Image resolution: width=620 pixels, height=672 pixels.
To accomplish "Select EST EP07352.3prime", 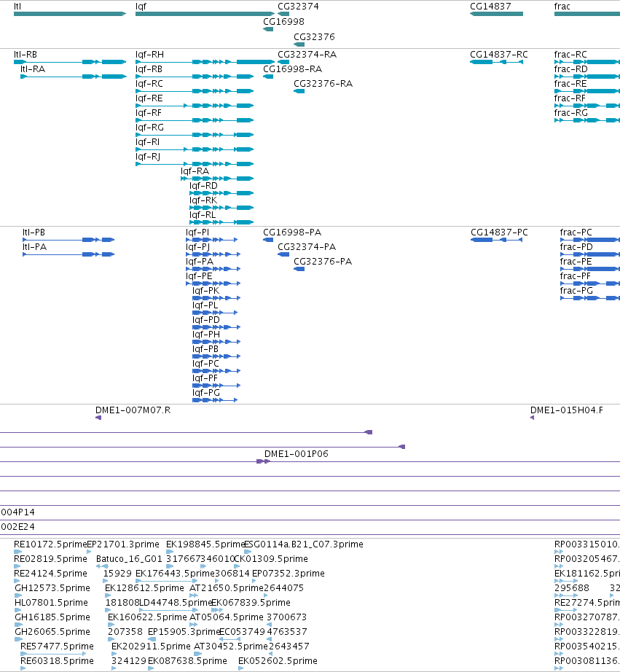I will [x=254, y=581].
